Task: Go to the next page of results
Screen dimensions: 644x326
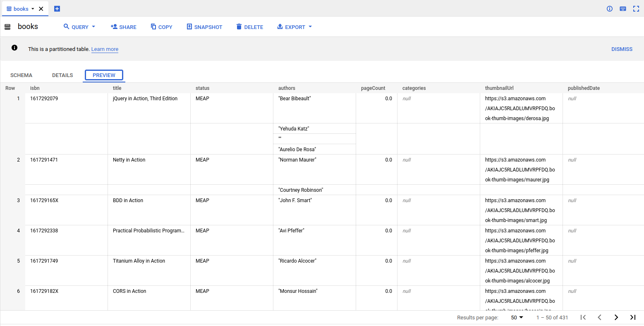Action: click(x=616, y=317)
